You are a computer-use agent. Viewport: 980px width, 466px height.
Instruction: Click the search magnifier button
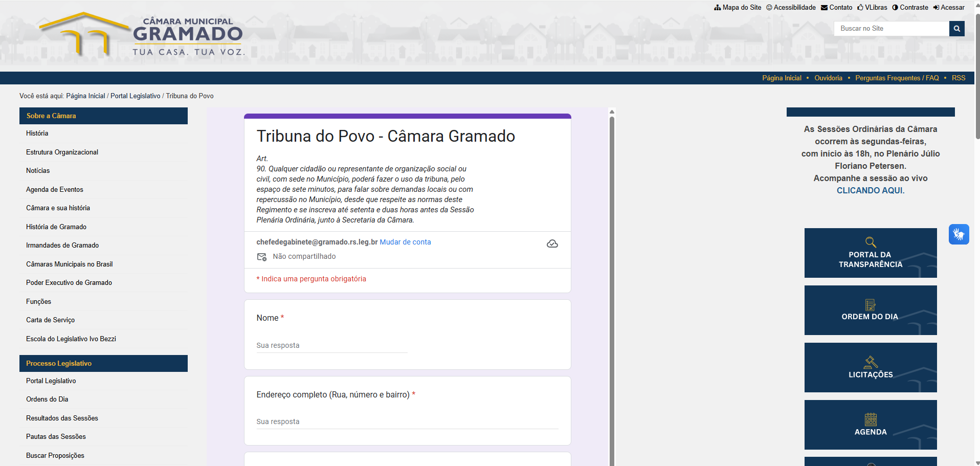(x=956, y=29)
